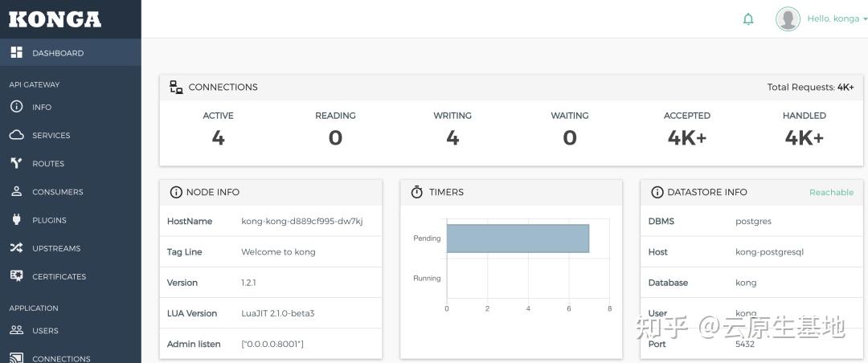Click the Timers stopwatch icon
868x363 pixels.
[x=416, y=193]
